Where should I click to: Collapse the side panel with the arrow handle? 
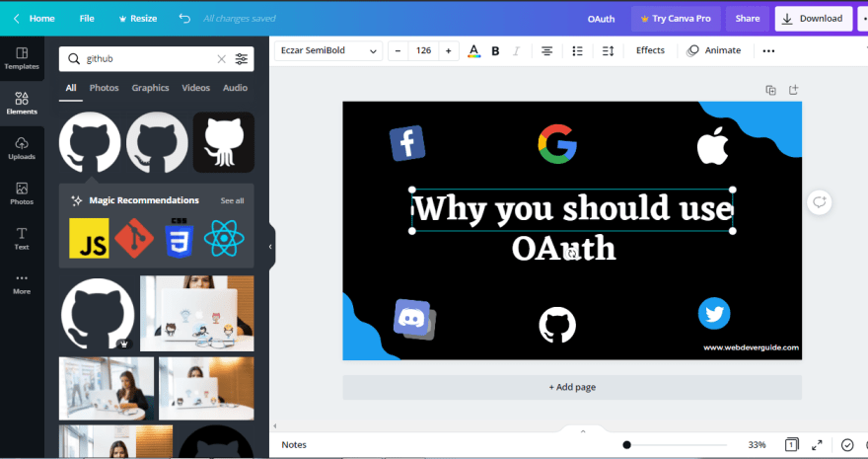coord(270,247)
